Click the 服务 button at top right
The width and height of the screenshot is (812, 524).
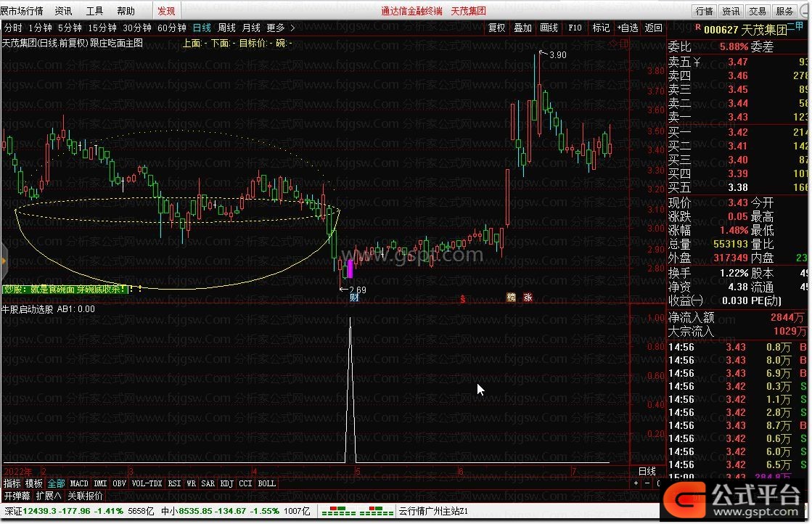pyautogui.click(x=784, y=11)
